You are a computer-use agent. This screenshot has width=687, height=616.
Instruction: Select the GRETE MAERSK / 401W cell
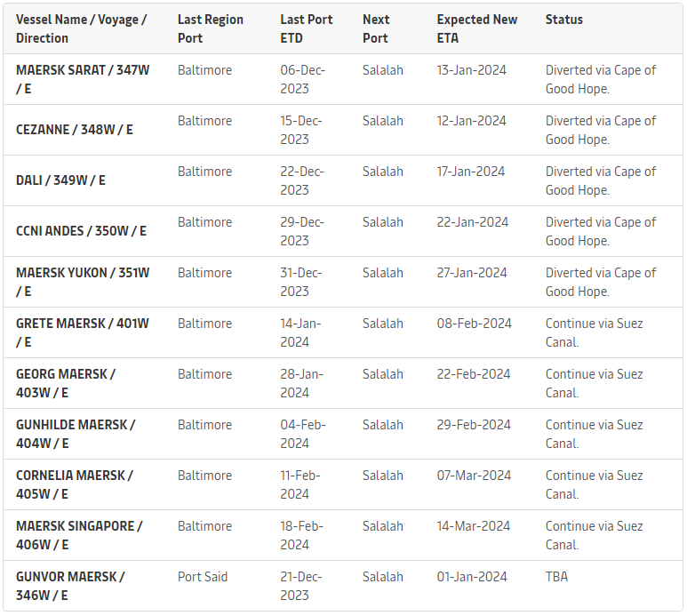[x=83, y=332]
